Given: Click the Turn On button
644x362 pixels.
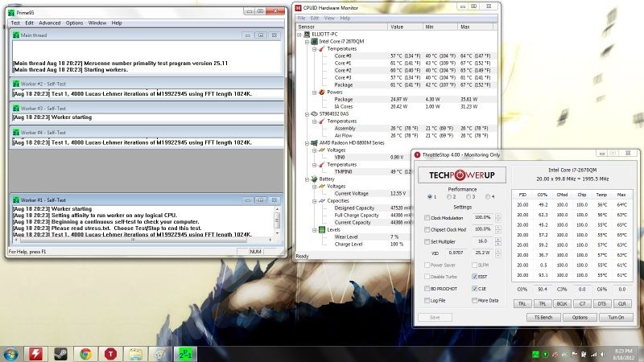Looking at the screenshot, I should pyautogui.click(x=616, y=317).
